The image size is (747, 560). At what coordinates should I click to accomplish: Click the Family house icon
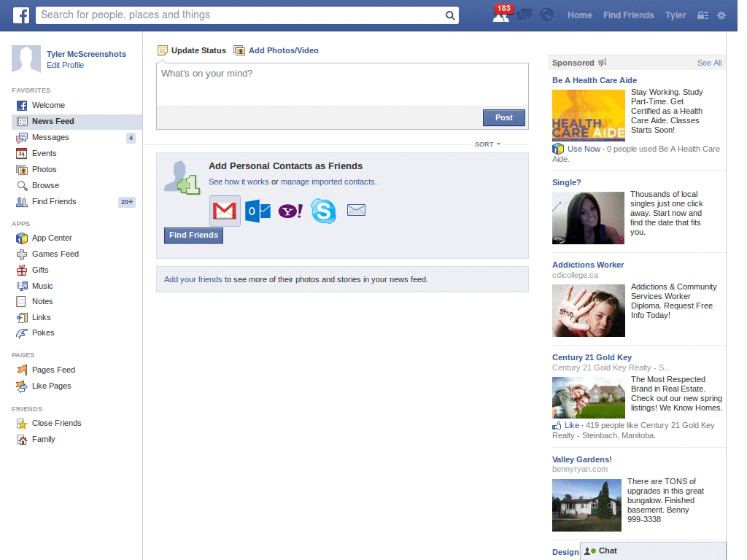(22, 440)
